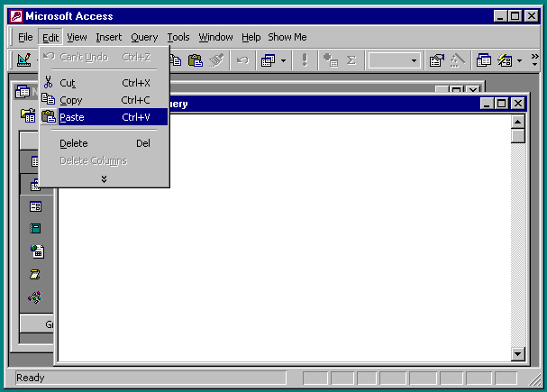The image size is (547, 392).
Task: Click the Totals sigma icon
Action: pos(351,60)
